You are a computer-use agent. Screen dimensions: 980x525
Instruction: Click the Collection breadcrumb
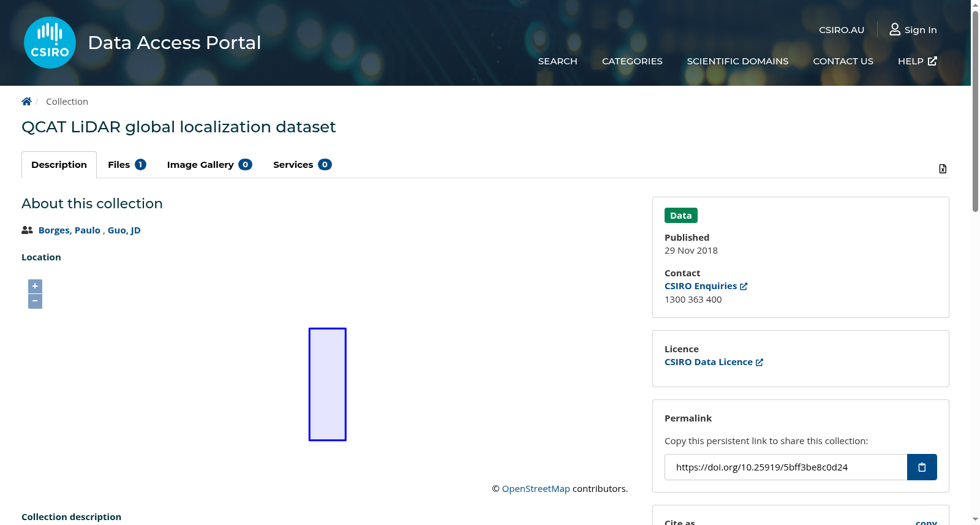point(67,102)
